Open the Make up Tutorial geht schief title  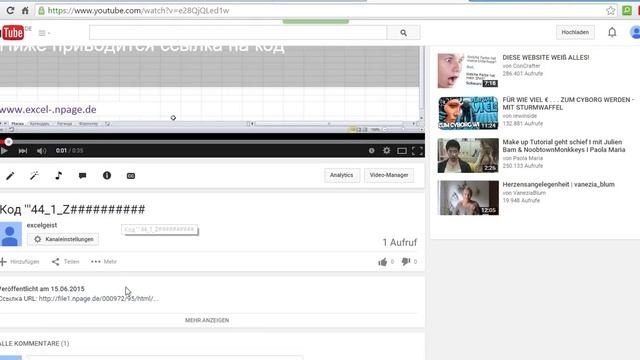(564, 146)
